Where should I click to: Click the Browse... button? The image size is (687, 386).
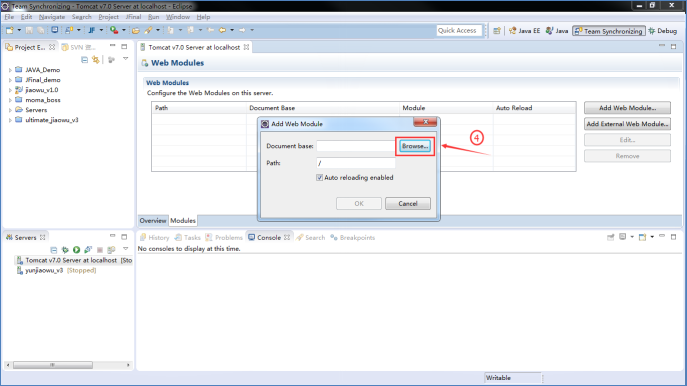(x=415, y=146)
